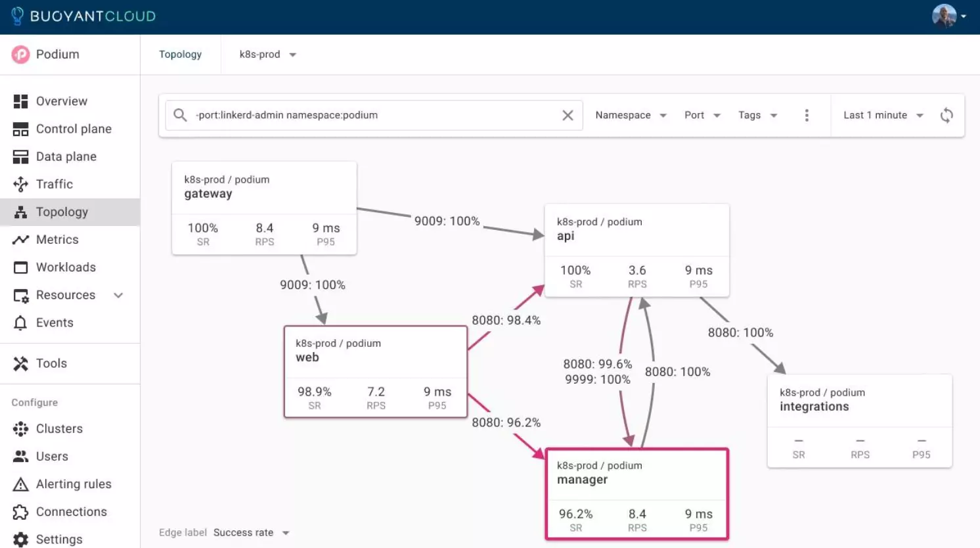Click the Overview dashboard icon

(20, 101)
